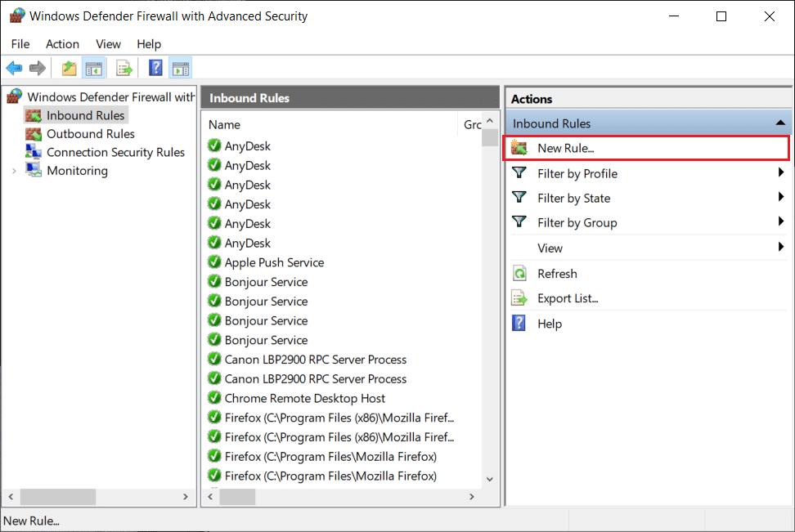Expand the Monitoring tree node
795x532 pixels.
[14, 171]
